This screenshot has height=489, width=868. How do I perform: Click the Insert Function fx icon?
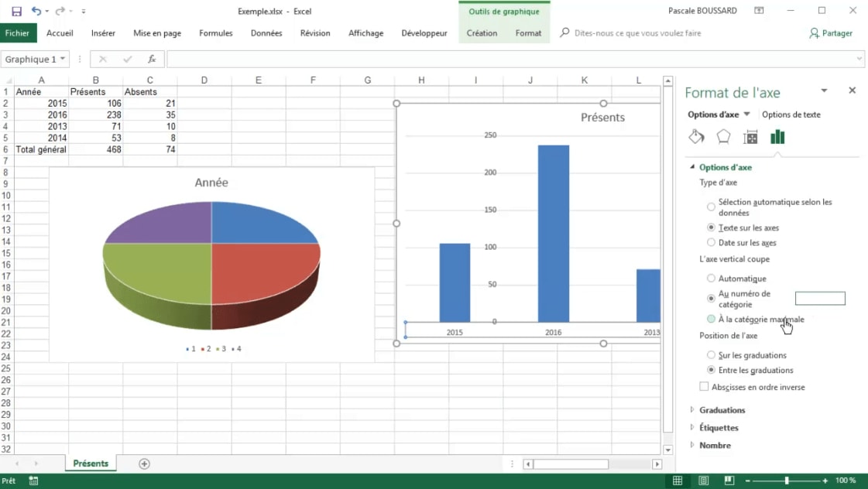(x=152, y=59)
